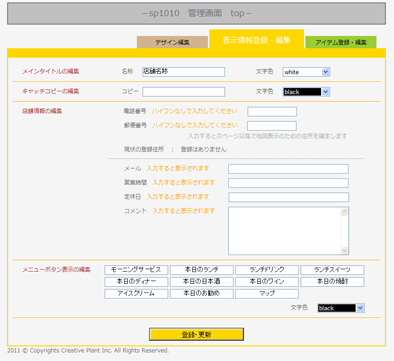Click the comment box scrollbar down arrow

point(344,250)
